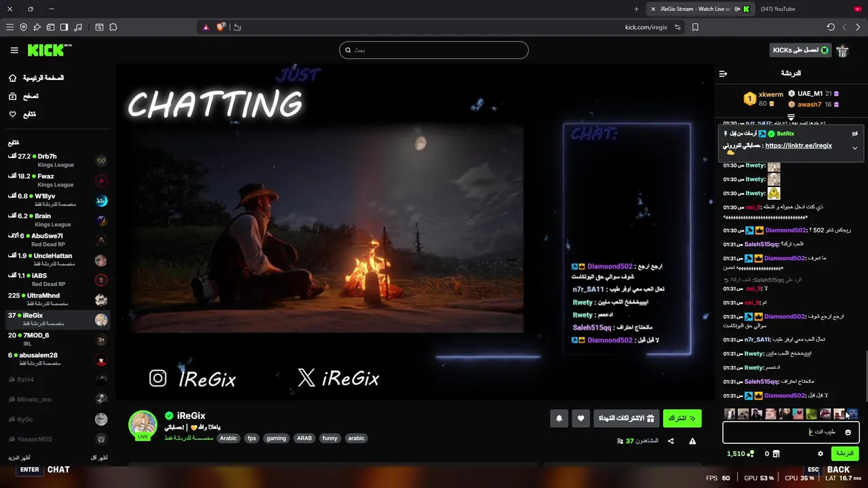Click the chat message input box

point(791,432)
